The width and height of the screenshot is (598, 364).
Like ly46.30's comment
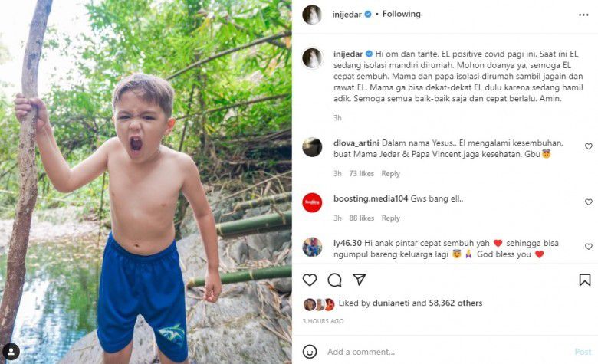coord(589,247)
